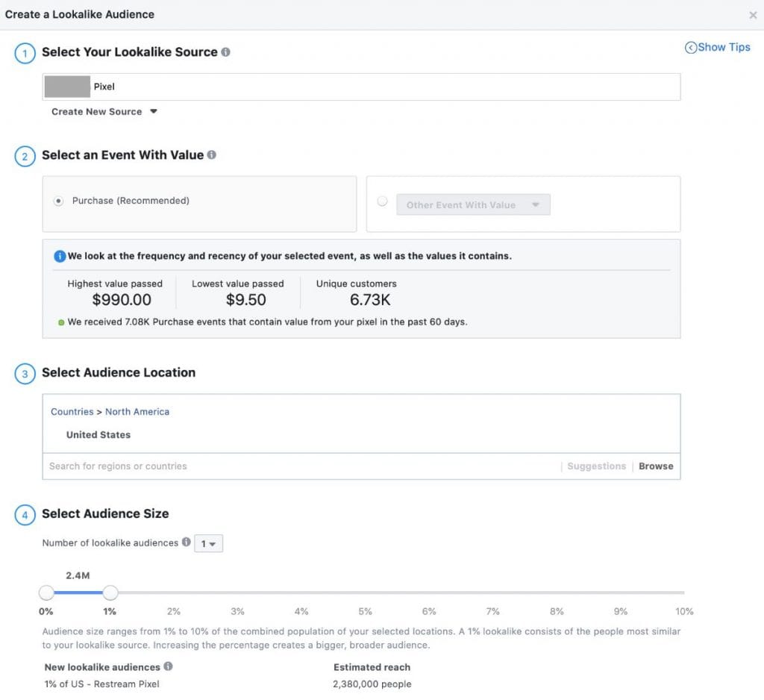This screenshot has height=700, width=764.
Task: Click the Countries breadcrumb link
Action: tap(72, 412)
